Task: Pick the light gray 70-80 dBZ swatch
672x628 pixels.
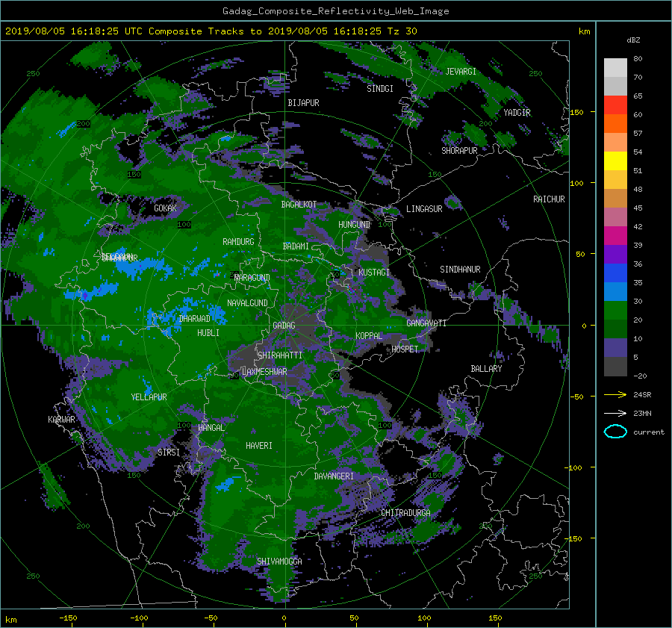Action: tap(615, 68)
